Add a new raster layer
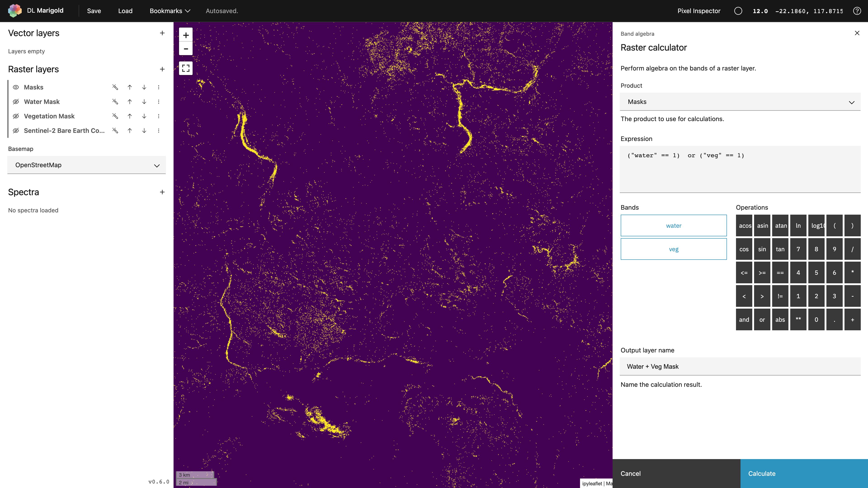Viewport: 868px width, 488px height. pyautogui.click(x=162, y=69)
